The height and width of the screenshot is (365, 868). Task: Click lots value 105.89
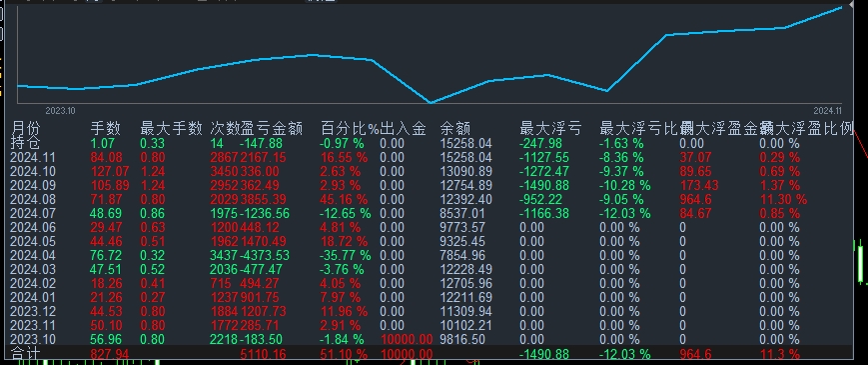pos(110,186)
